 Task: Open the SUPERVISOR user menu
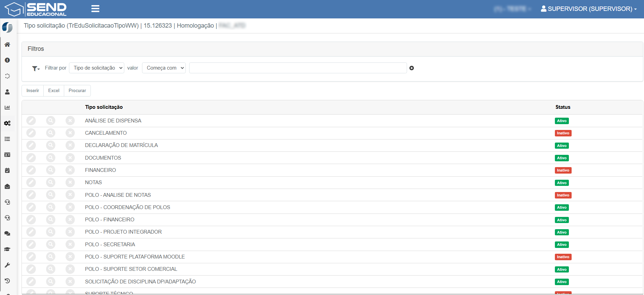[589, 9]
